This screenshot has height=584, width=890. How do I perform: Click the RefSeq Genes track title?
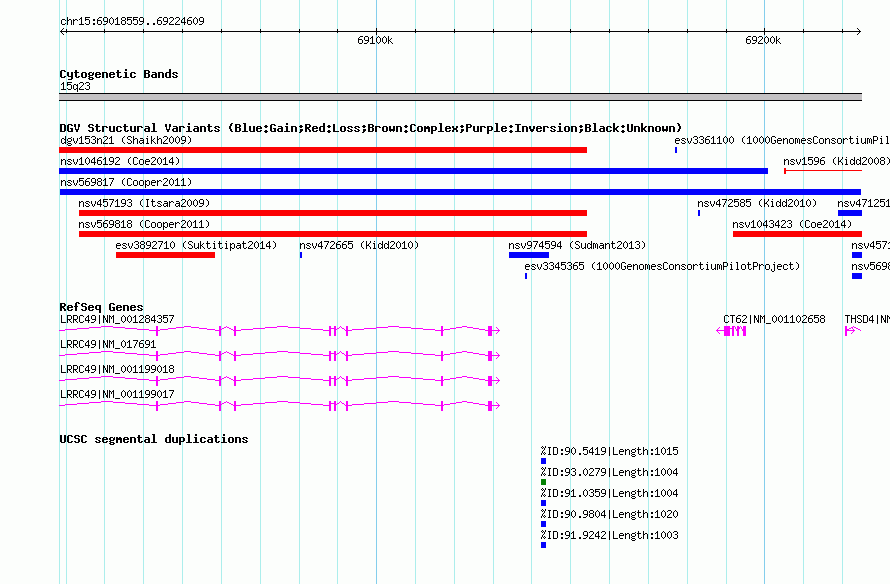point(101,307)
